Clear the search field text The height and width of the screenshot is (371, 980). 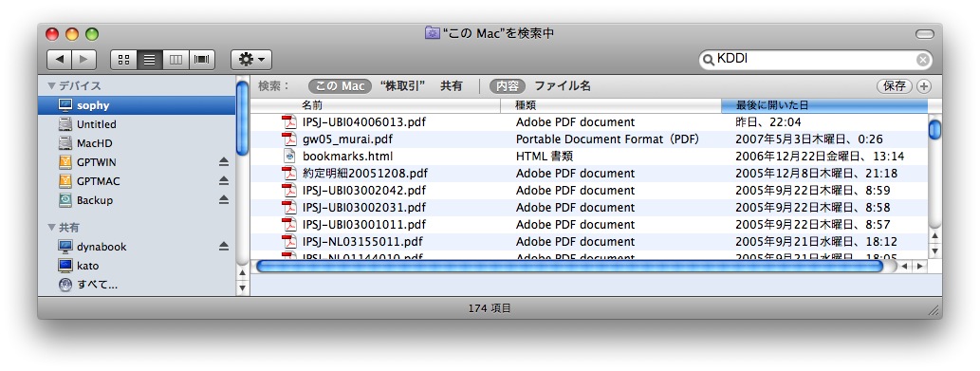point(922,60)
